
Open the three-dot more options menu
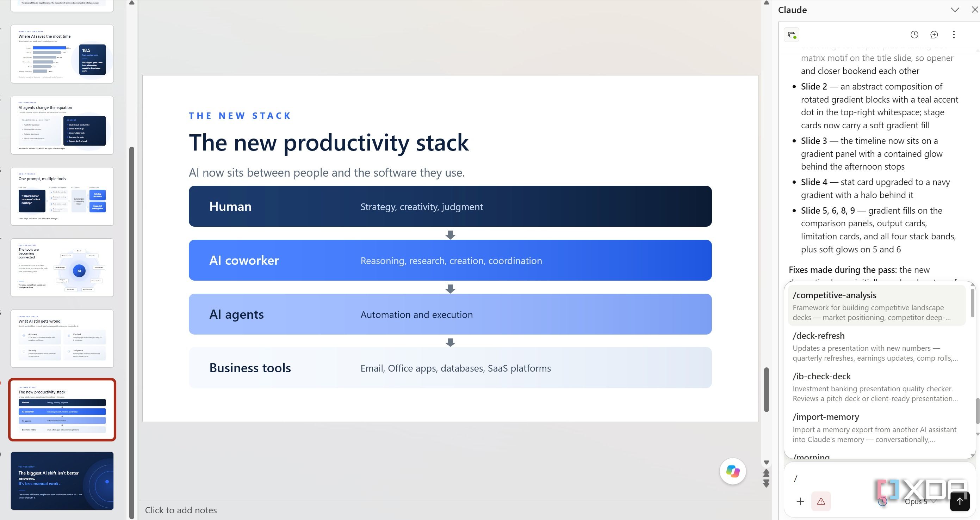954,35
